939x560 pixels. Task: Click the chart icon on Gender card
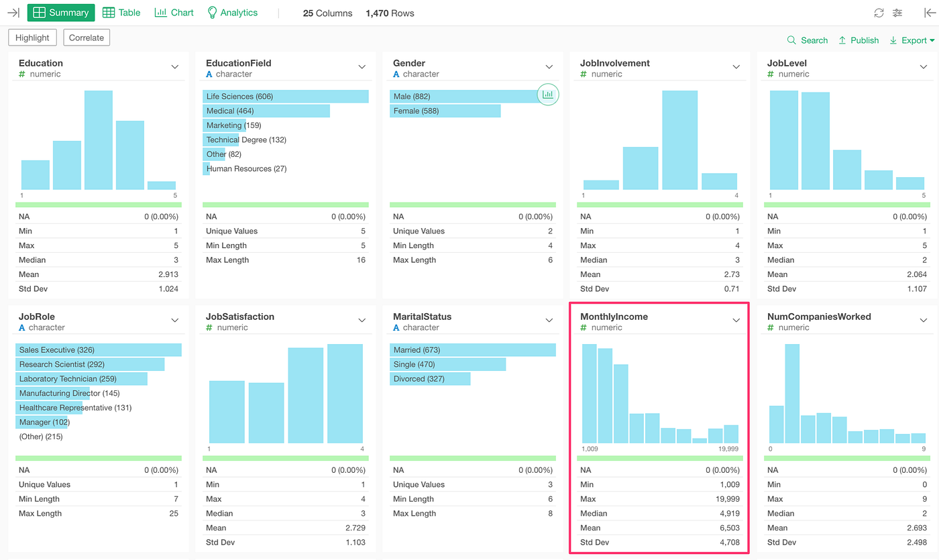pos(548,95)
